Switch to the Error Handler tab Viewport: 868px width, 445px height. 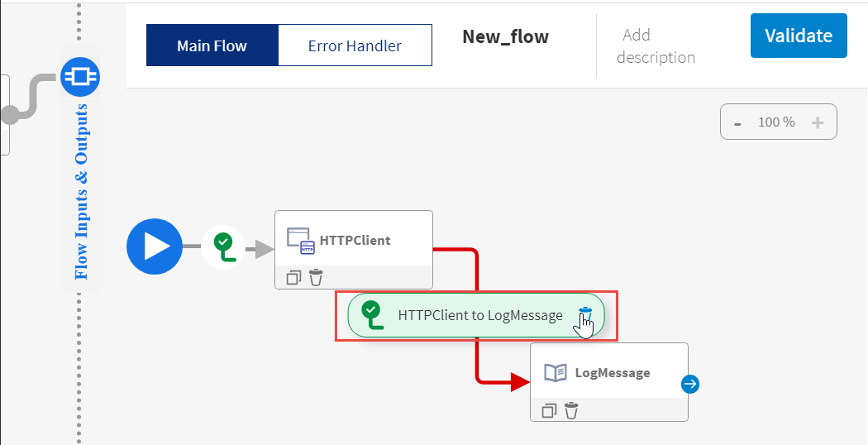point(355,45)
